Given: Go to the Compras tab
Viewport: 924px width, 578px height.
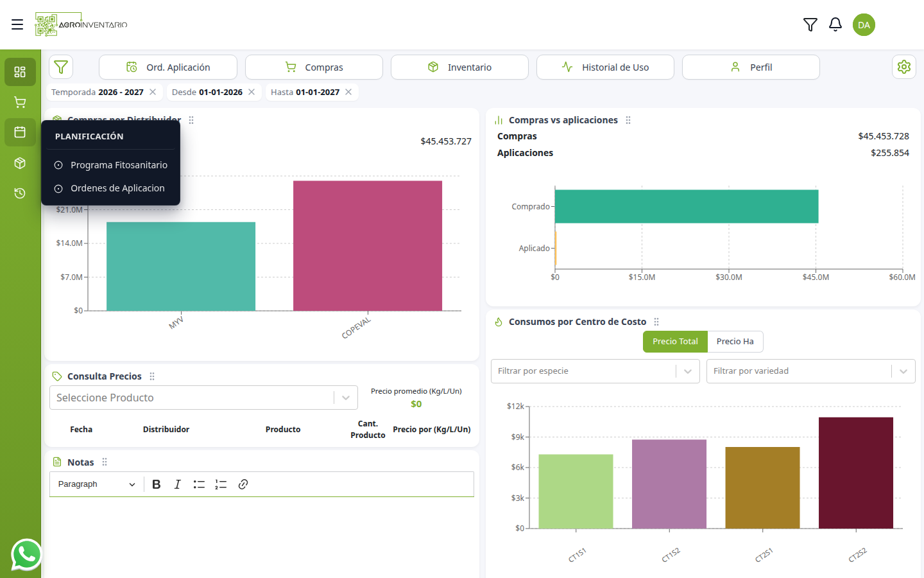Looking at the screenshot, I should [314, 67].
